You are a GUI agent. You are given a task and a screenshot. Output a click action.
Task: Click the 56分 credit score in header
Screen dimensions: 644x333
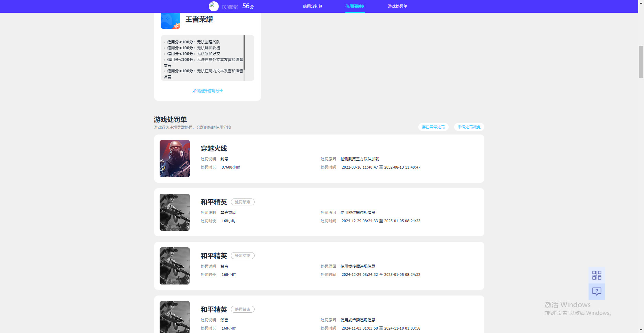248,6
